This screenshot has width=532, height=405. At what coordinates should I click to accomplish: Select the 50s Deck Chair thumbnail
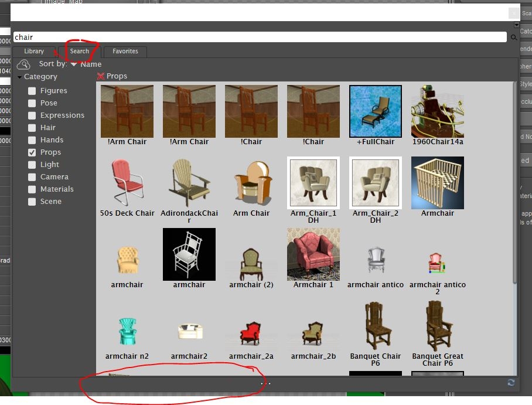click(127, 183)
